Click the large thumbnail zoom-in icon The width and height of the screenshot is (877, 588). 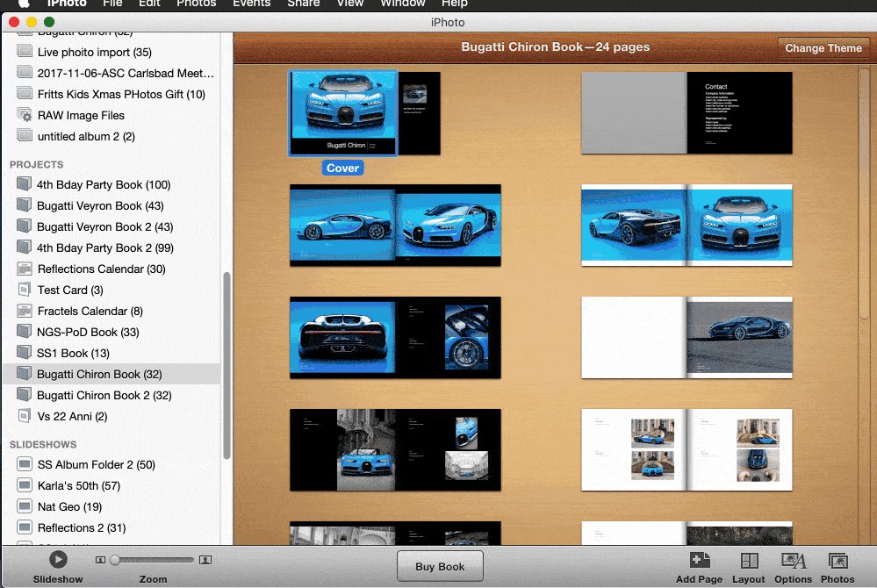[205, 560]
